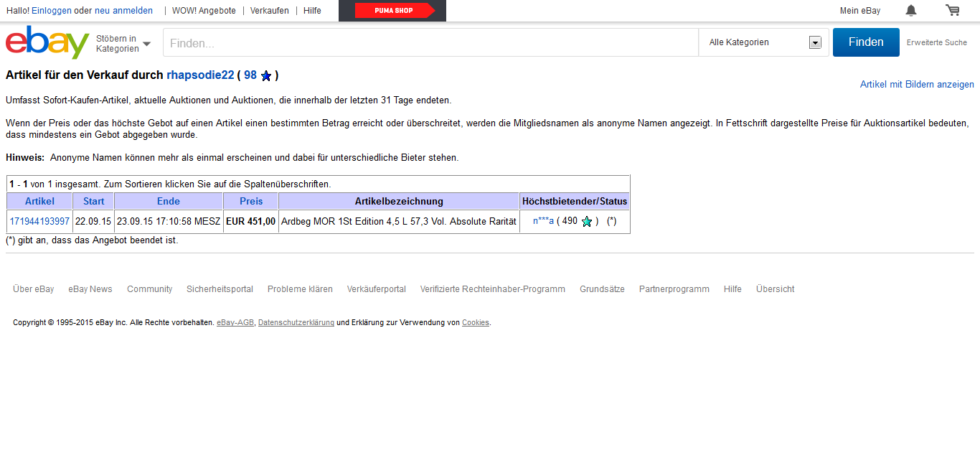Viewport: 980px width, 455px height.
Task: Click the neu anmelden link
Action: 123,11
